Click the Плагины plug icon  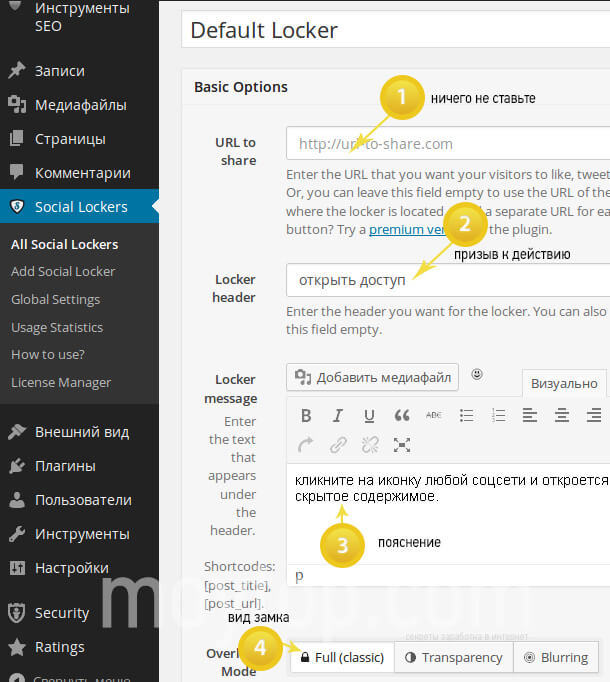tap(17, 465)
